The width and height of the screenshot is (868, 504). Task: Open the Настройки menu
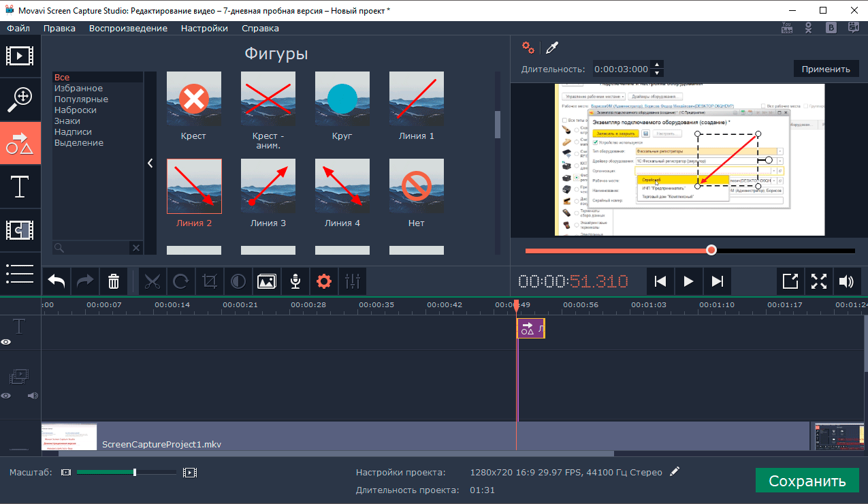pos(204,28)
